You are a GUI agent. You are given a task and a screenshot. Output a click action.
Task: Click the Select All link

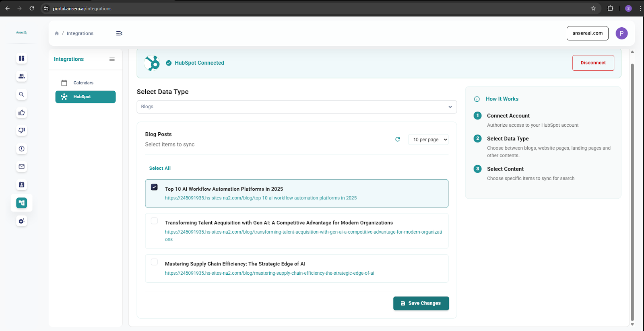pos(160,168)
